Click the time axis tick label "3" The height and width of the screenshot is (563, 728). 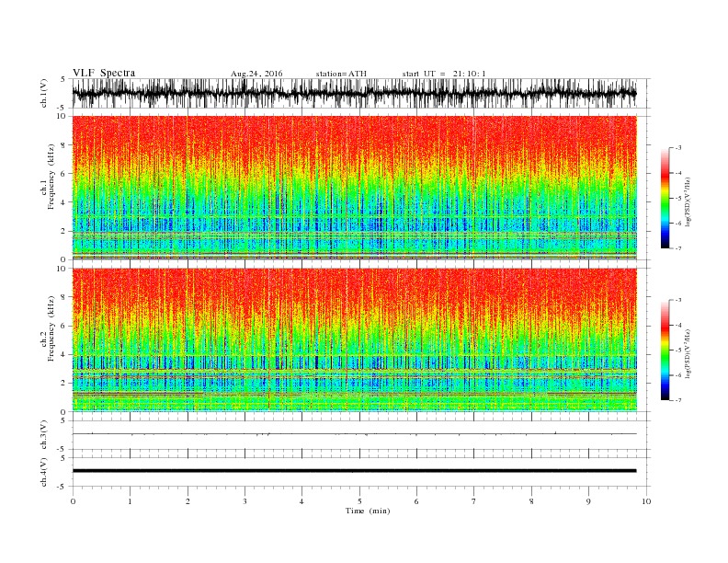pos(245,501)
